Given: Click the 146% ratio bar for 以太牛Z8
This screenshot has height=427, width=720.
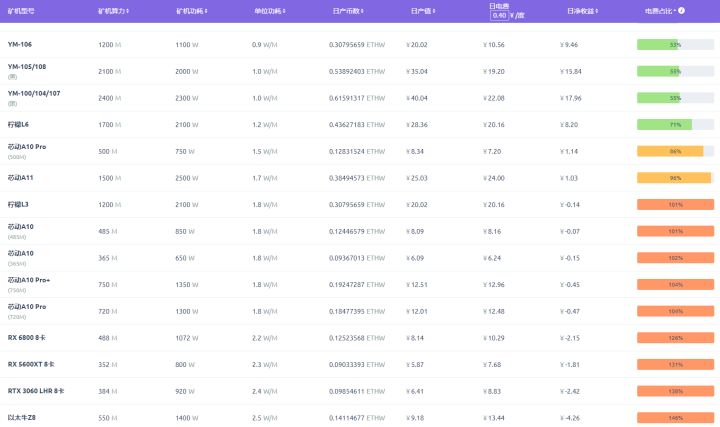Looking at the screenshot, I should coord(675,416).
